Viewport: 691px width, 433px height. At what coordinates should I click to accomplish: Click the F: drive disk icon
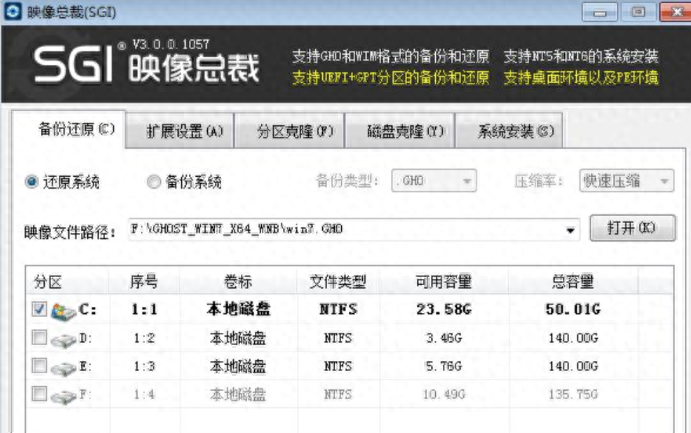63,396
